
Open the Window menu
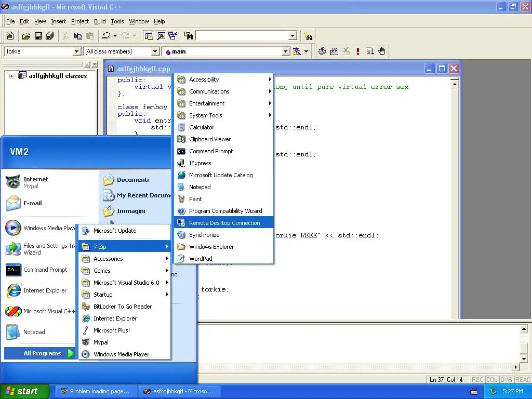[x=139, y=21]
